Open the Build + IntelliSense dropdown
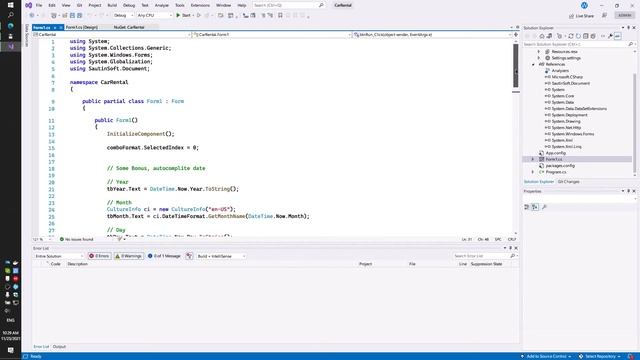640x360 pixels. pyautogui.click(x=221, y=256)
